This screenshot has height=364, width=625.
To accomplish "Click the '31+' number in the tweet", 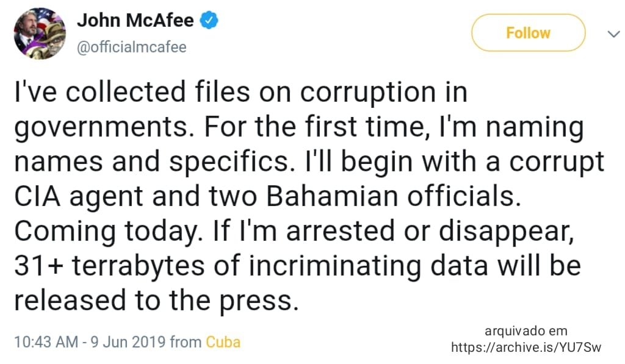I will [x=38, y=266].
